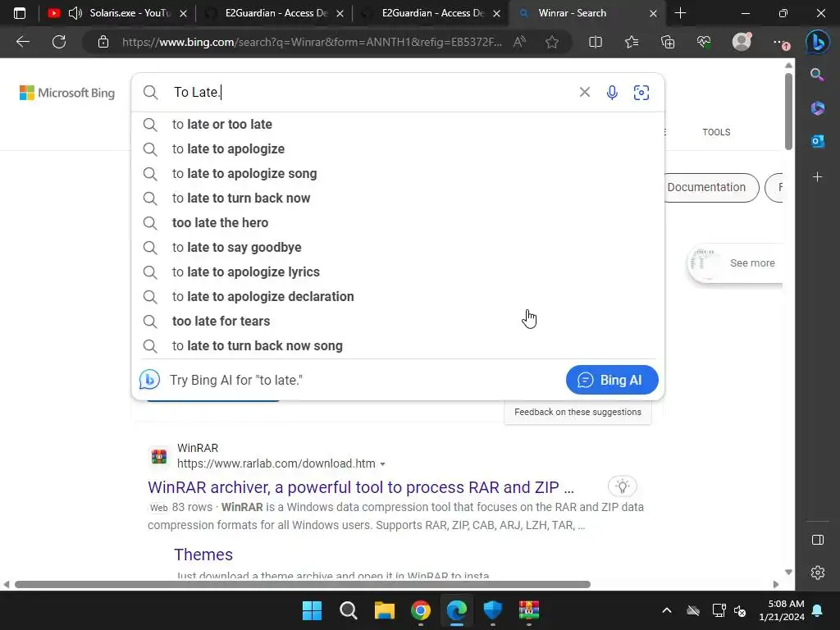This screenshot has height=630, width=840.
Task: Expand the rarlab.com URL dropdown arrow
Action: click(382, 464)
